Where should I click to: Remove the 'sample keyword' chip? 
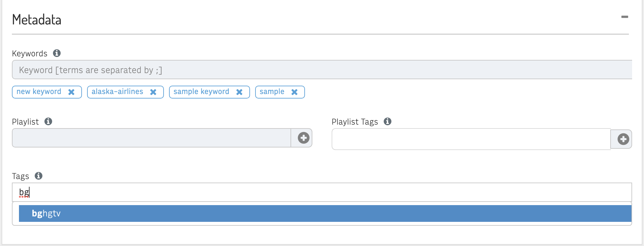[x=239, y=92]
